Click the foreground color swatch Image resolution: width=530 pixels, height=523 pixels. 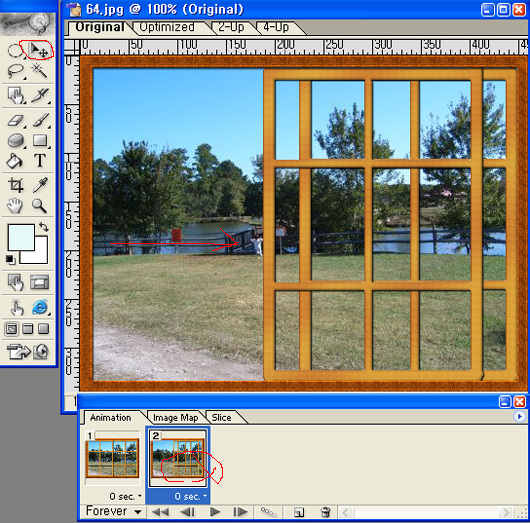[21, 237]
